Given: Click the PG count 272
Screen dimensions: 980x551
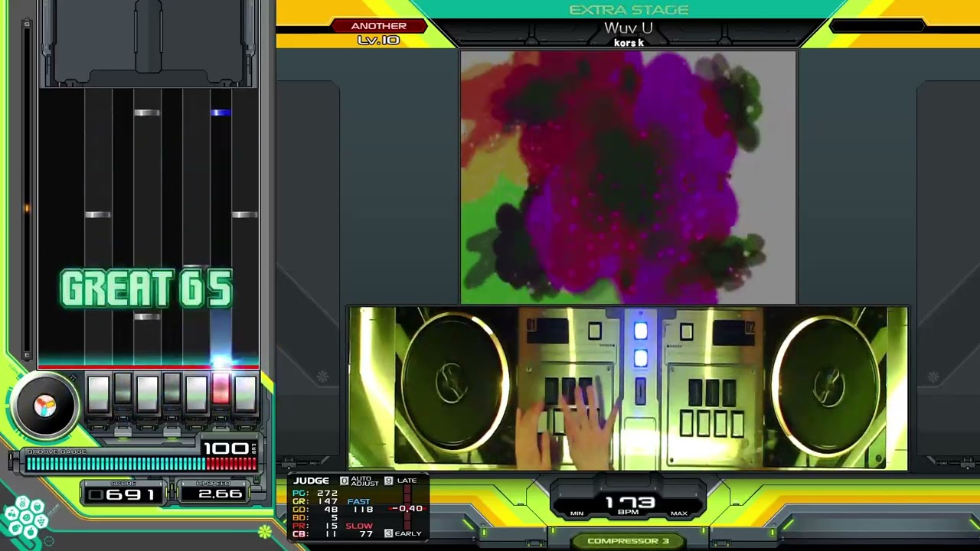Looking at the screenshot, I should click(x=327, y=494).
